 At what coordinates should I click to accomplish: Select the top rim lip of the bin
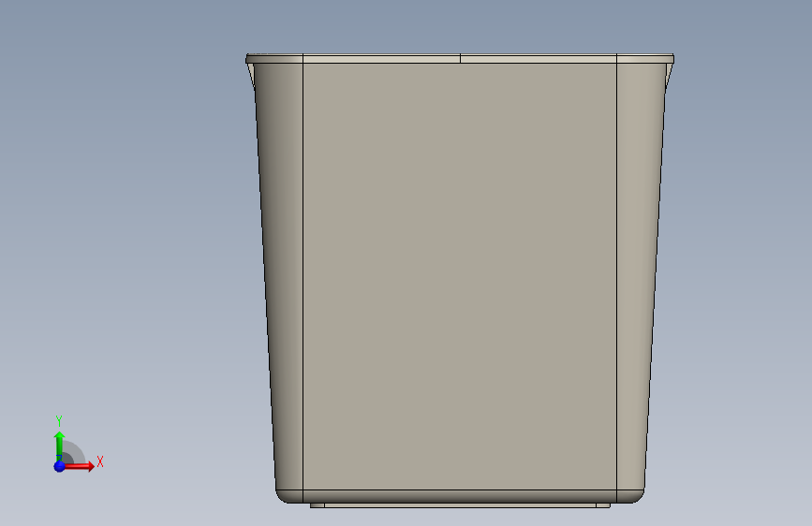(460, 59)
